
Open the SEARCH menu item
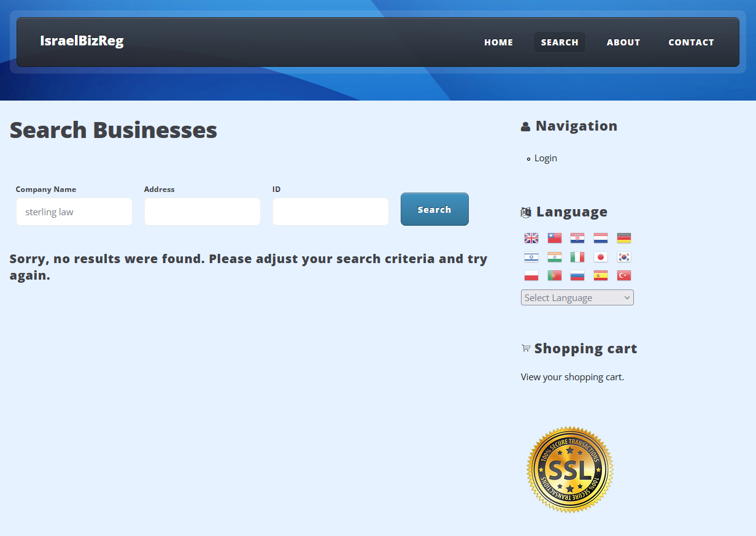(560, 42)
